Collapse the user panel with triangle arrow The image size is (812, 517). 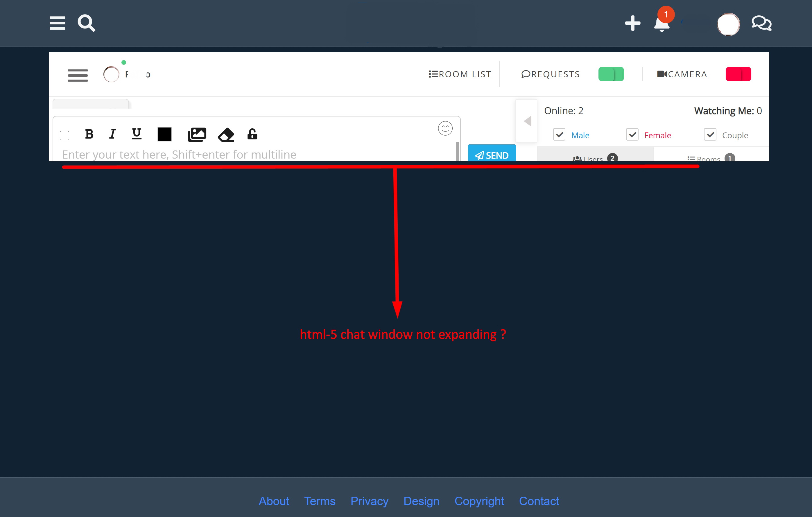coord(528,121)
